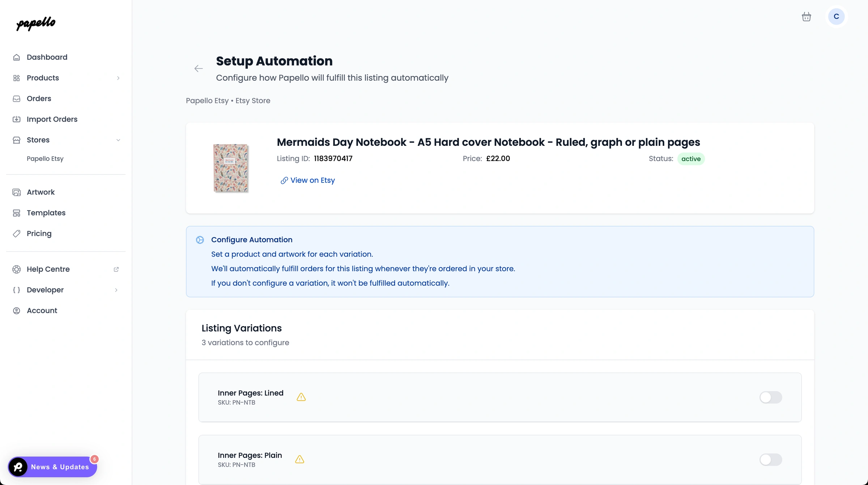Open the Artwork section

point(41,192)
